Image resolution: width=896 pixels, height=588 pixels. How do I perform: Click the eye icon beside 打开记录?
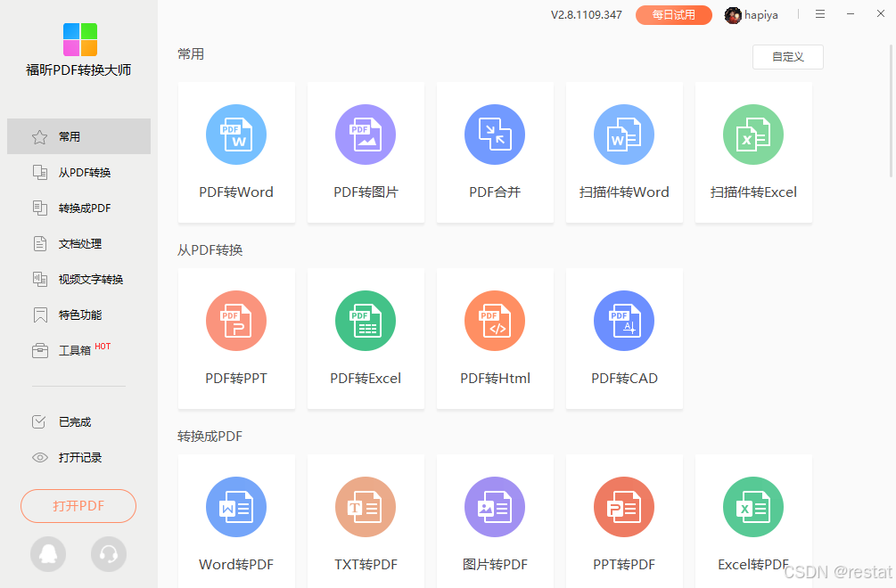[x=40, y=458]
